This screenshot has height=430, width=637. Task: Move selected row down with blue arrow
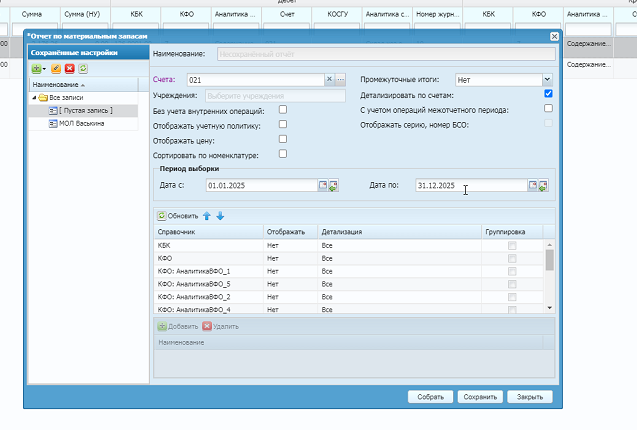[x=220, y=216]
